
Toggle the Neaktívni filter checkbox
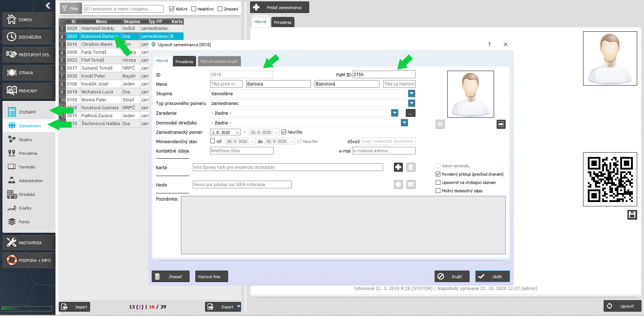(x=194, y=9)
